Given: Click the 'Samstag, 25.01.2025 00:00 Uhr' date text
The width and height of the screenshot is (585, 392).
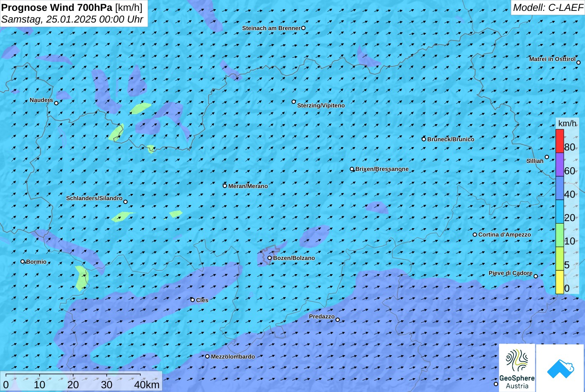Looking at the screenshot, I should coord(72,19).
